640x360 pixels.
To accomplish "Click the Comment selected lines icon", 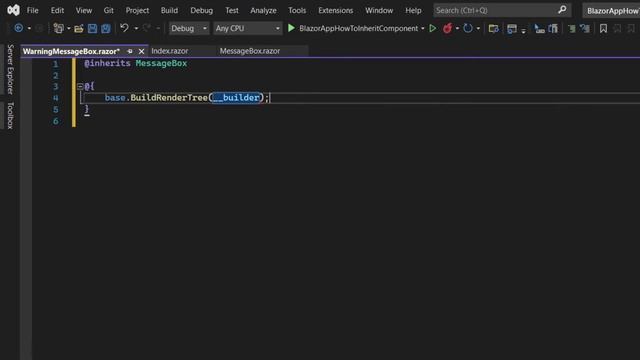I will (572, 28).
